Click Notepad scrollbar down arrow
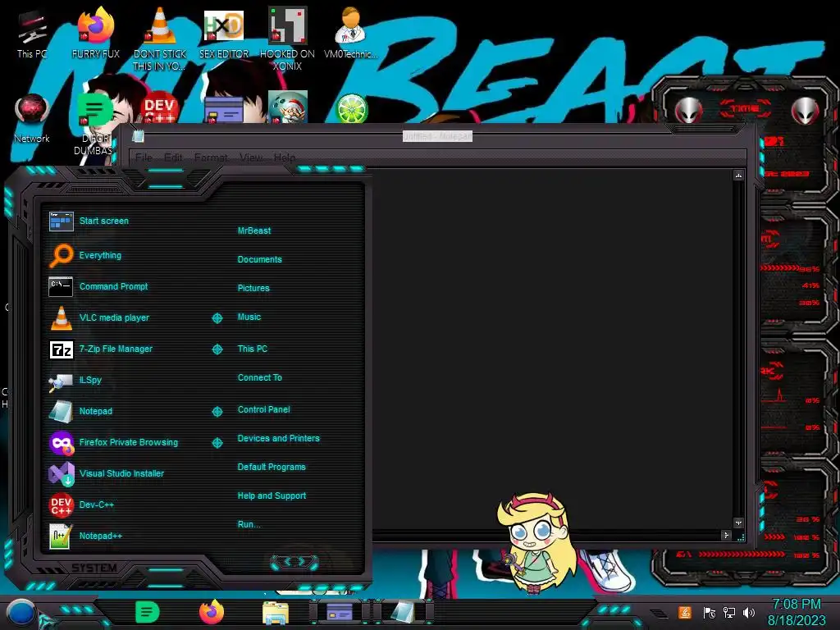 pos(739,523)
